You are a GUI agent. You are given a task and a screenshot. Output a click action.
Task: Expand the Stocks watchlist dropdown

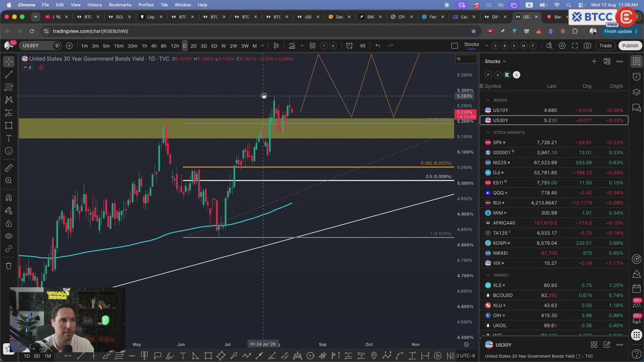pyautogui.click(x=495, y=61)
